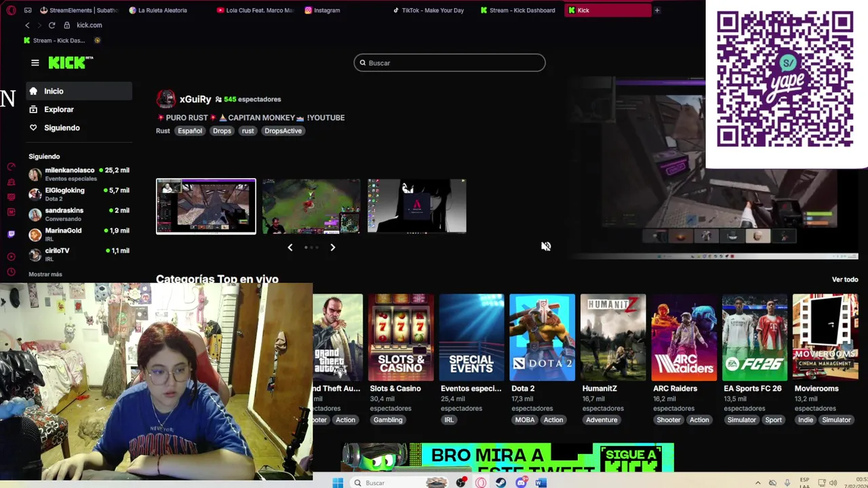The height and width of the screenshot is (488, 868).
Task: Open Twitch icon in Opera sidebar
Action: click(x=11, y=234)
